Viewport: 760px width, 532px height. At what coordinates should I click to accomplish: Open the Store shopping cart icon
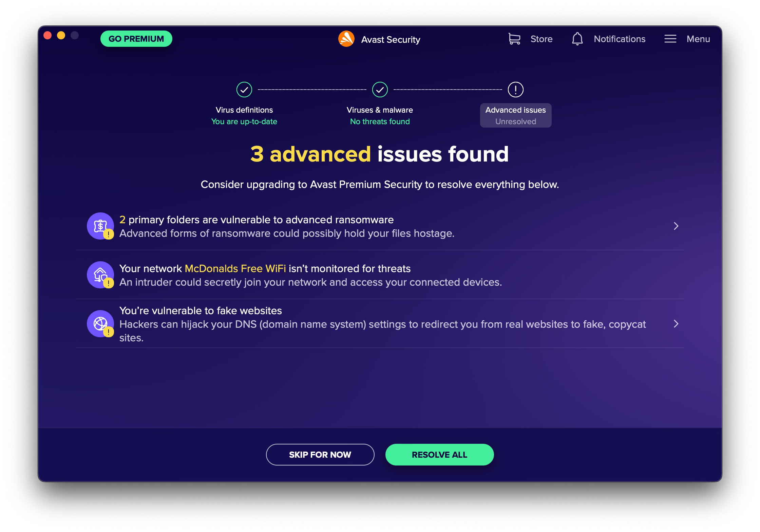[x=514, y=39]
